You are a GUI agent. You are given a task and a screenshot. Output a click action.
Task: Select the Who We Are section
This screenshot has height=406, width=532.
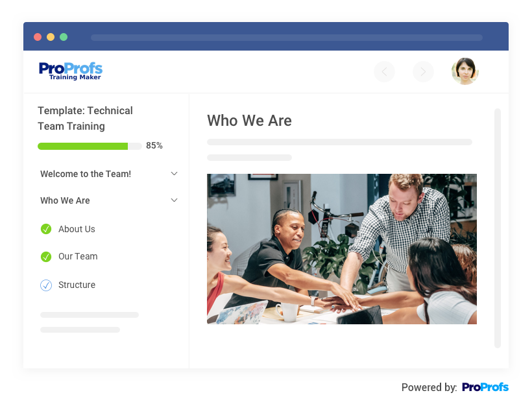(65, 200)
